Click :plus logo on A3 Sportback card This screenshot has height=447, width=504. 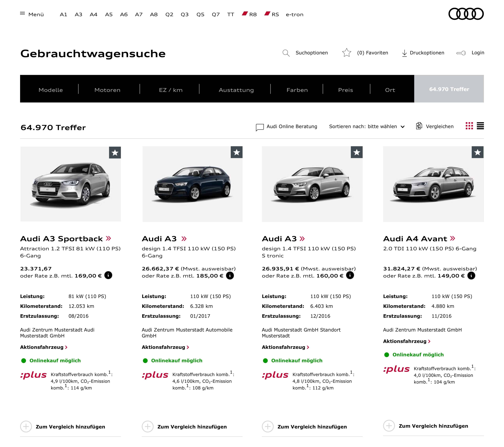point(33,375)
